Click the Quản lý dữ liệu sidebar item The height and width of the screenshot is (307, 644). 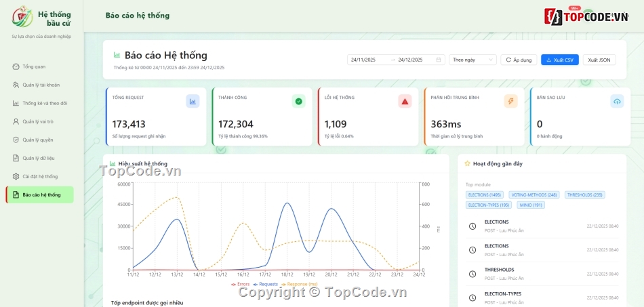point(39,158)
